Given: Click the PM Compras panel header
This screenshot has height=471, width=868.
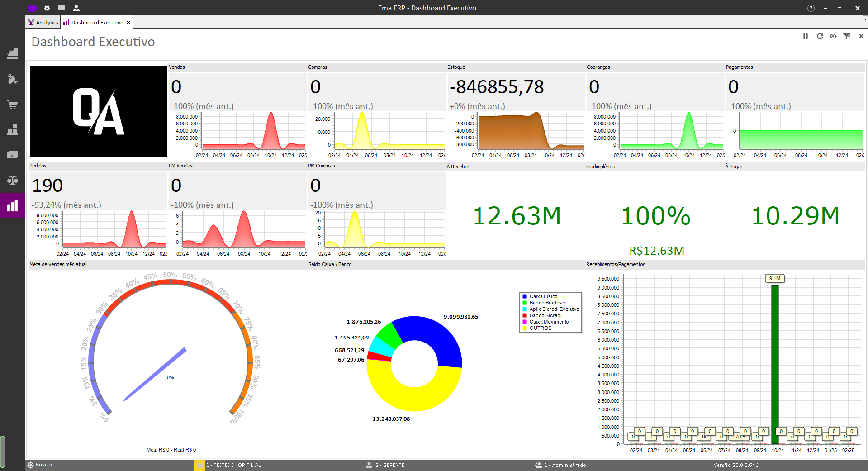Looking at the screenshot, I should click(377, 166).
